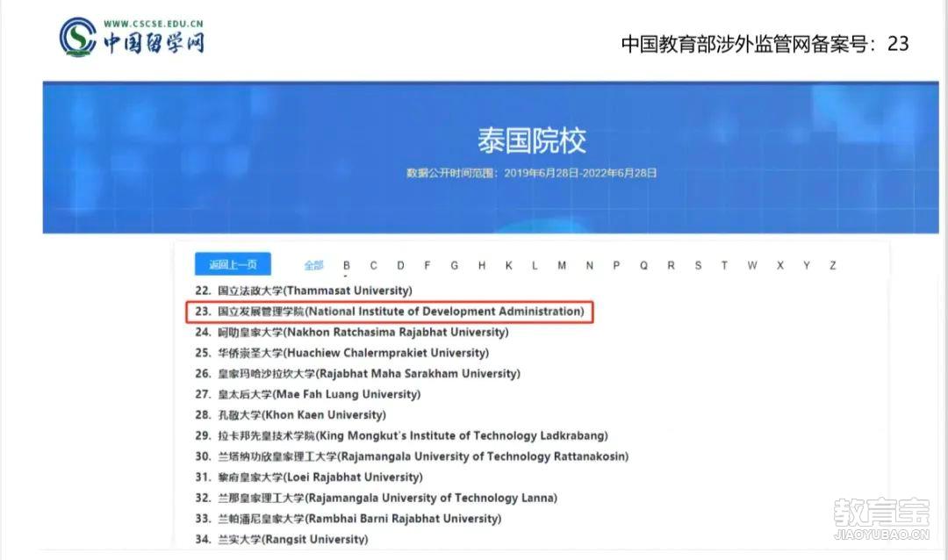Filter universities by letter S

pyautogui.click(x=699, y=265)
